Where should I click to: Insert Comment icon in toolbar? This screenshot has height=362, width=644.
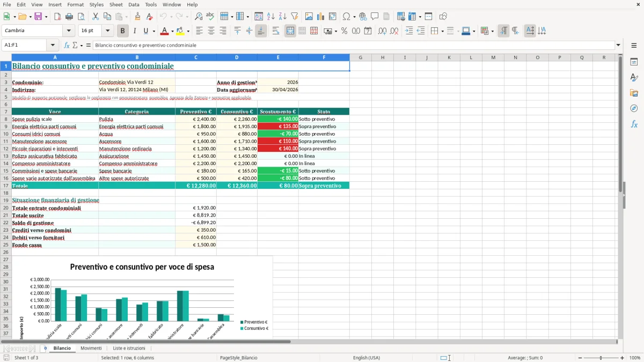pos(375,17)
